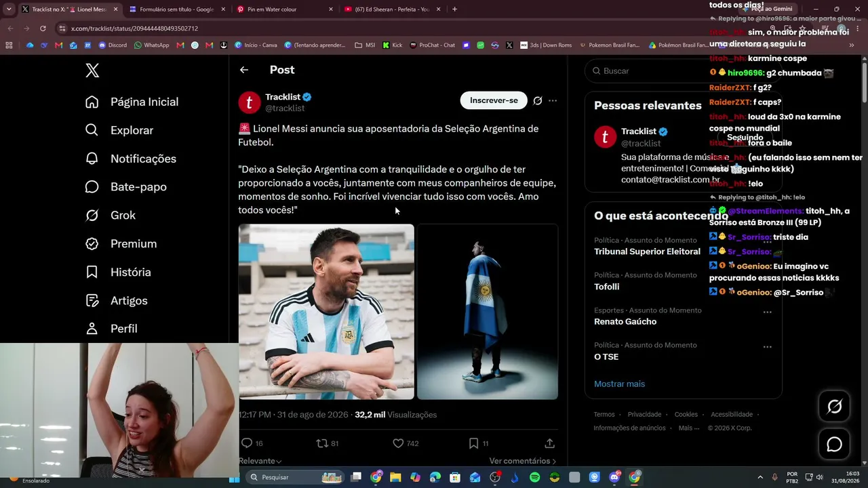The width and height of the screenshot is (868, 488).
Task: Switch to the Ed Sheeran YouTube tab
Action: pyautogui.click(x=393, y=9)
